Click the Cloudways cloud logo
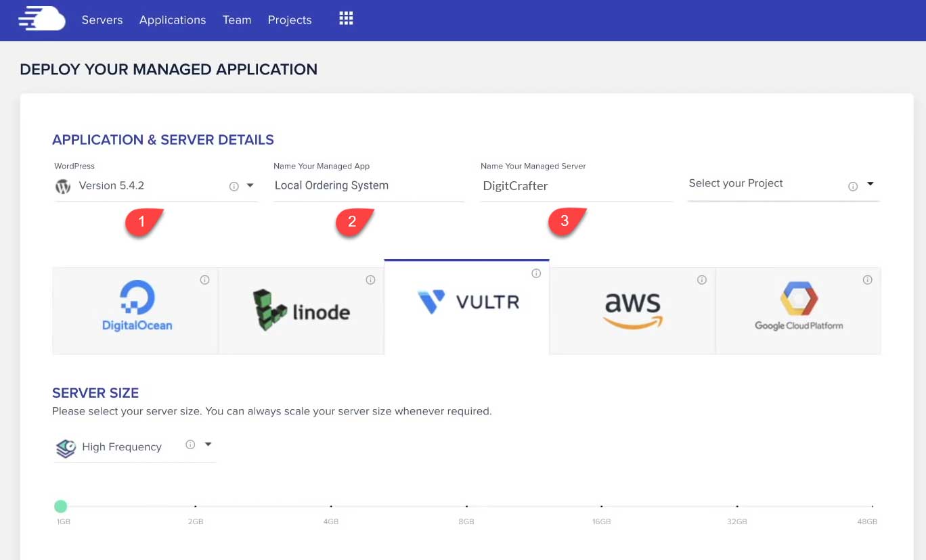Screen dimensions: 926x560 point(42,20)
